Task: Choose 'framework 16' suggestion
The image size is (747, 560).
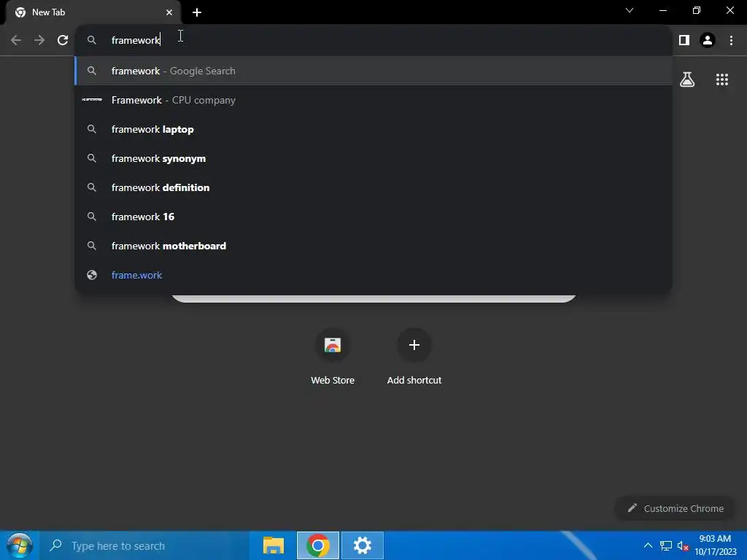Action: coord(373,217)
